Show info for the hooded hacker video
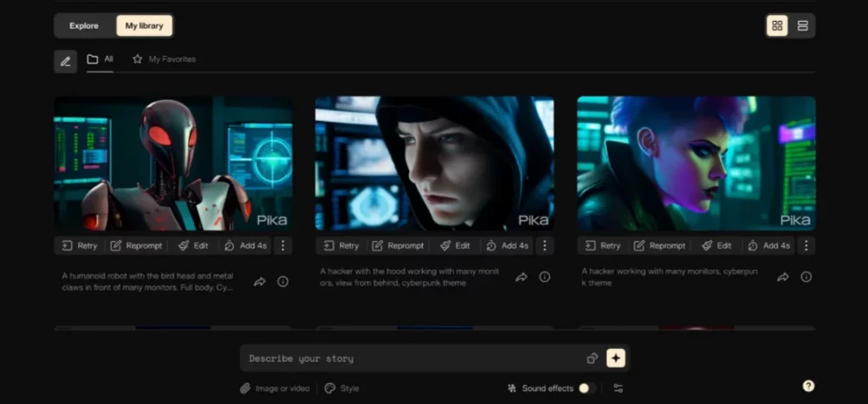The height and width of the screenshot is (404, 868). pos(545,277)
